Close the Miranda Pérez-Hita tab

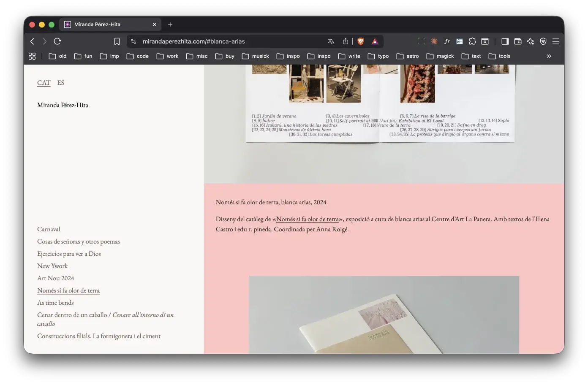155,24
